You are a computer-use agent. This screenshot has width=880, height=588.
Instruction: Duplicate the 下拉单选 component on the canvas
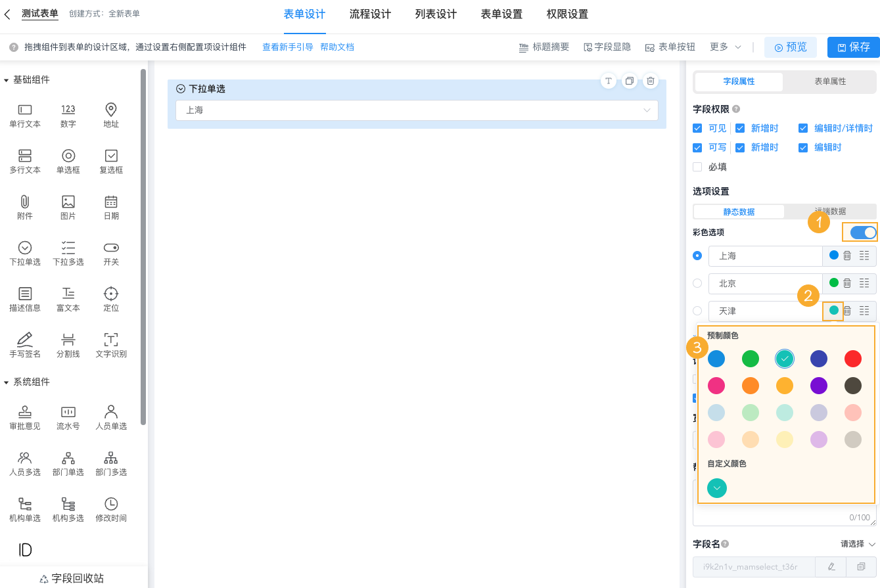point(629,80)
